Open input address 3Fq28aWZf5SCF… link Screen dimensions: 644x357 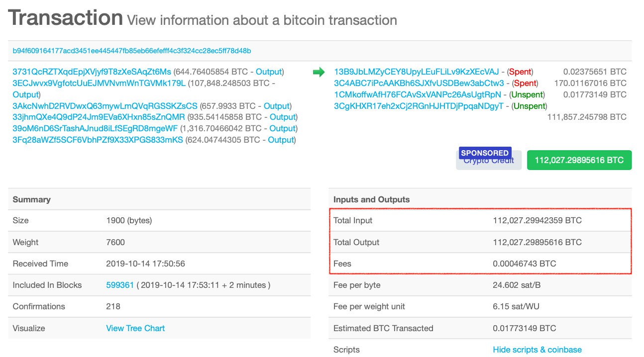[x=98, y=140]
